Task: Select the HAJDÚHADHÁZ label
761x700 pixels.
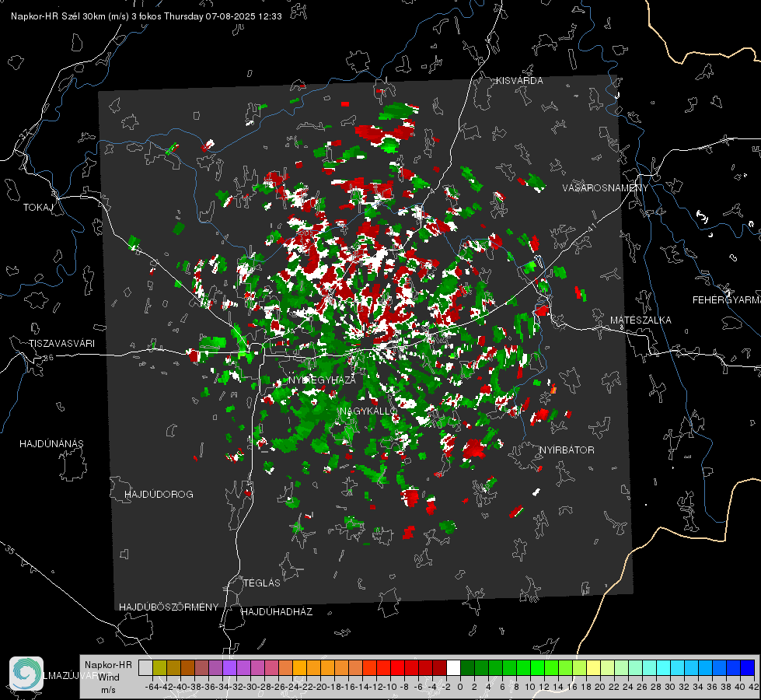Action: [x=277, y=612]
